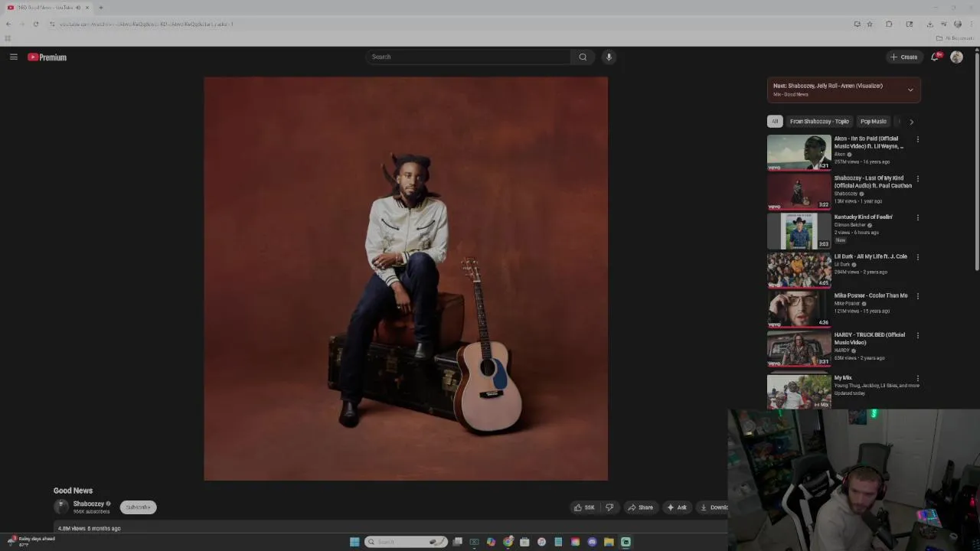Open My Mix playlist thumbnail
980x551 pixels.
799,390
